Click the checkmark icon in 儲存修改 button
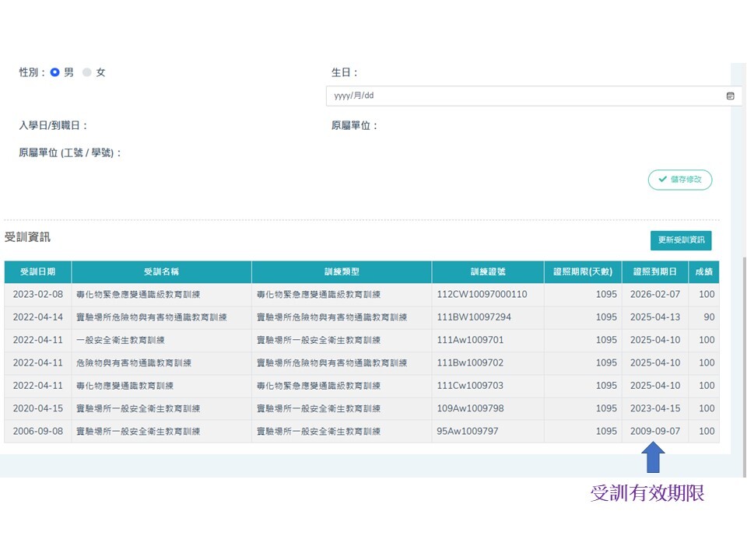This screenshot has height=560, width=747. [x=662, y=180]
